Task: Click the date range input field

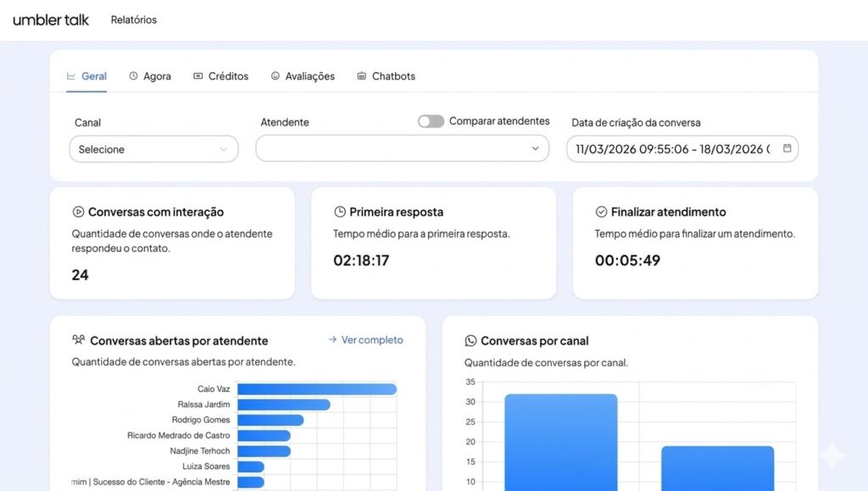Action: (682, 149)
